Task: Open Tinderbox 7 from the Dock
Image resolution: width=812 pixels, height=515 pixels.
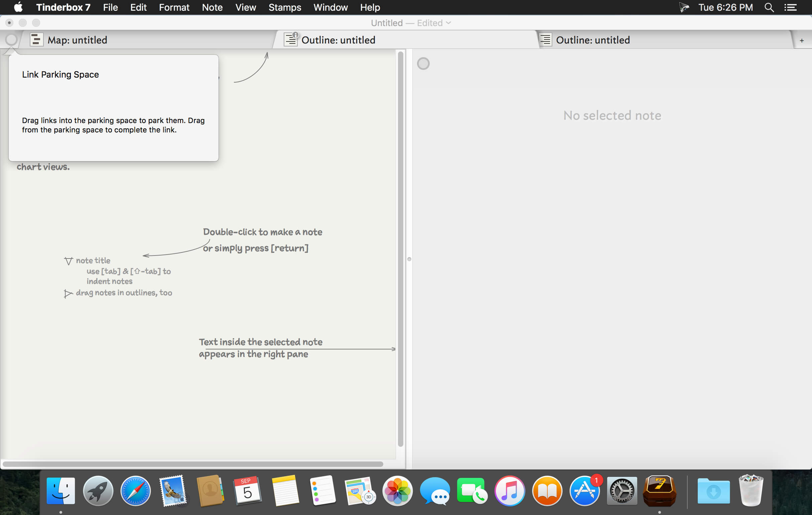Action: [x=659, y=491]
